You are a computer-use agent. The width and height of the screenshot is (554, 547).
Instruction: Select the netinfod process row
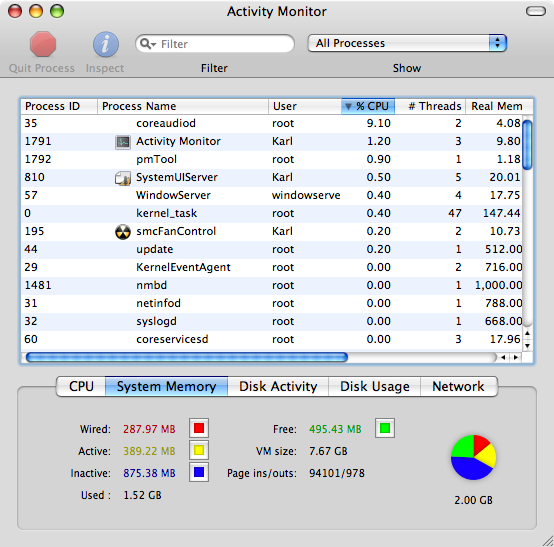pos(272,304)
